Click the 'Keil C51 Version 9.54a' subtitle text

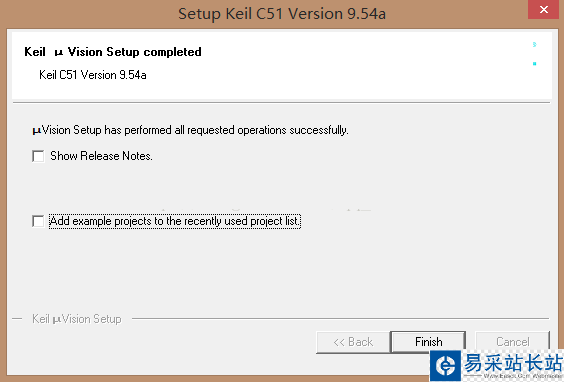pos(93,75)
